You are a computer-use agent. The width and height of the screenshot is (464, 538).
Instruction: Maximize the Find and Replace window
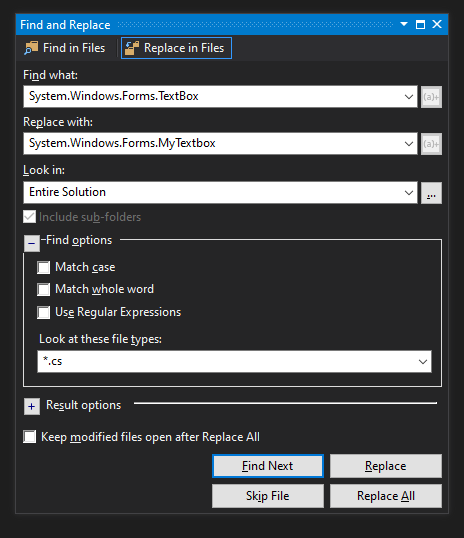[420, 24]
